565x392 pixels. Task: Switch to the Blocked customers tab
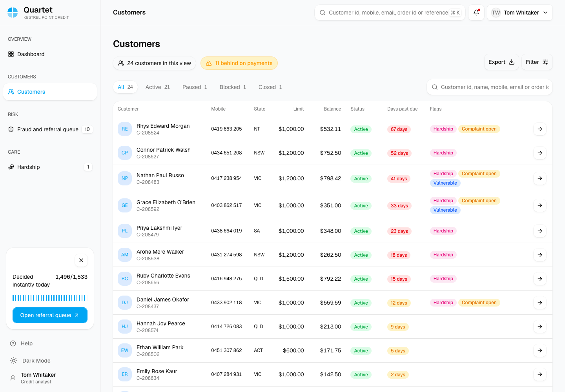(233, 87)
